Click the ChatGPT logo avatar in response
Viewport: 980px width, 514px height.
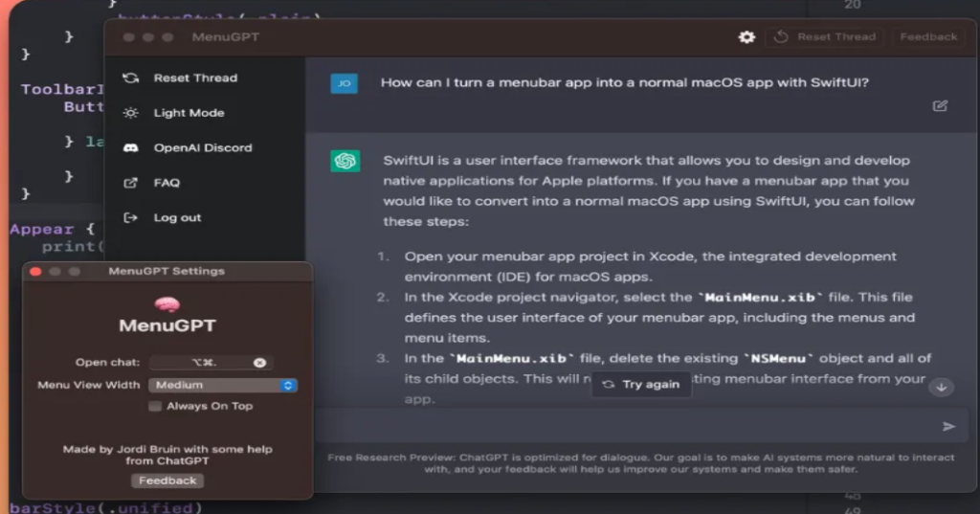coord(345,162)
